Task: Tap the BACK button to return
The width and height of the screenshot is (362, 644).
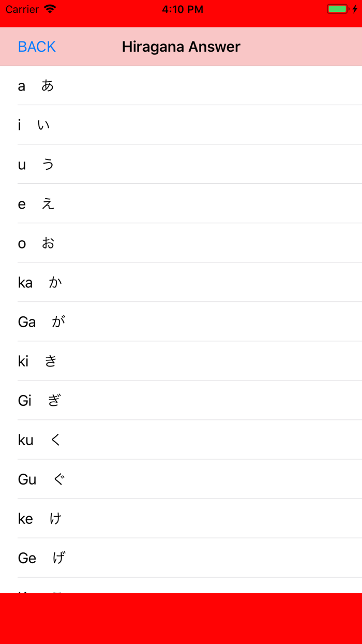Action: [36, 47]
